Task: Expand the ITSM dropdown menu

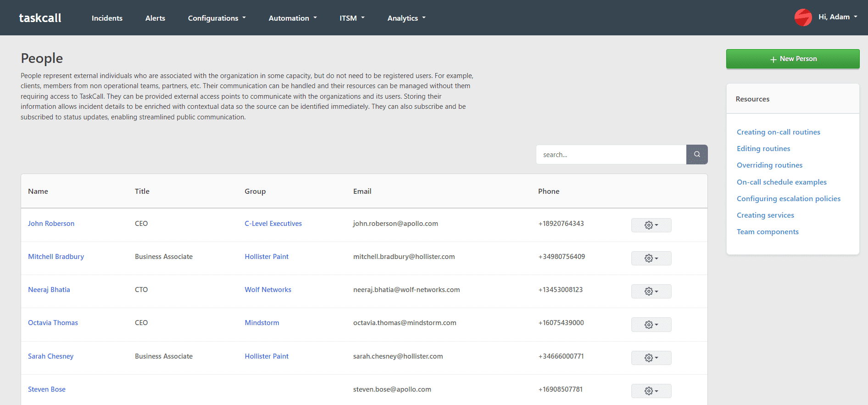Action: 352,18
